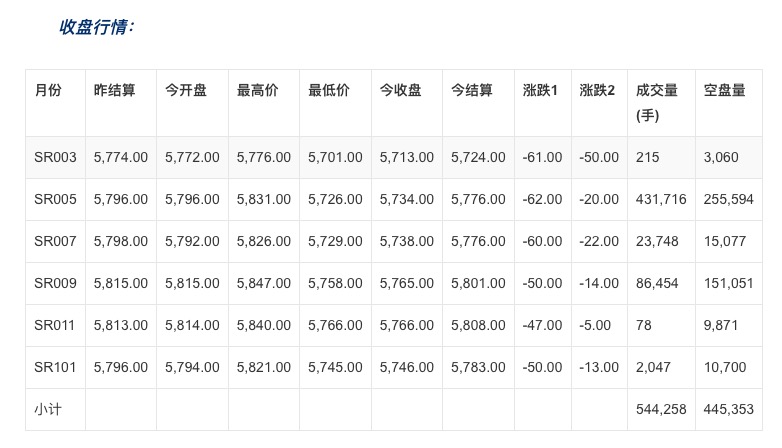Select the 544,258 total volume cell
This screenshot has width=782, height=448.
661,409
